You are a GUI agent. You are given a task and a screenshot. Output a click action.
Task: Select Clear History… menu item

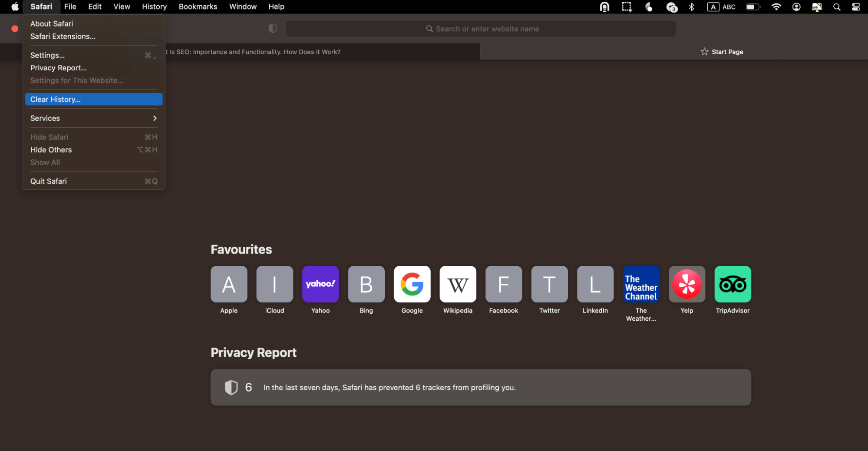[94, 99]
